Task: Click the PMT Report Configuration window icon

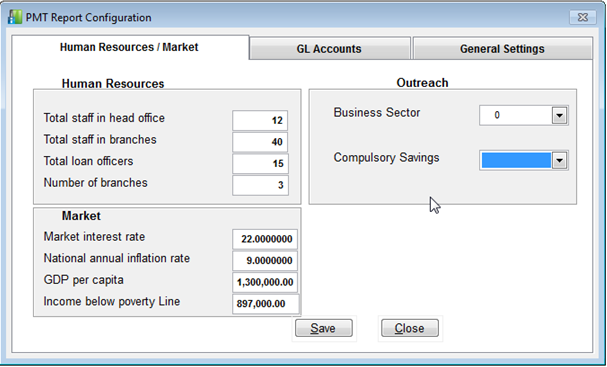Action: (15, 17)
